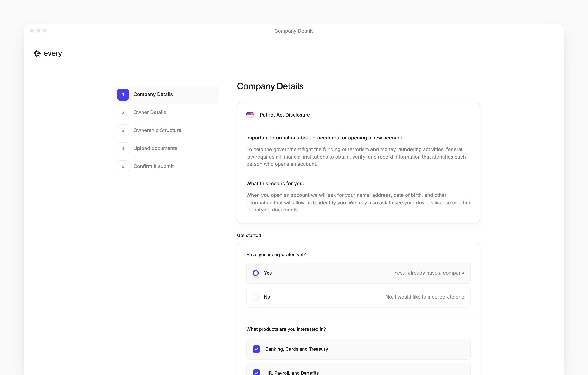Go to the Owner Details step
588x375 pixels.
pyautogui.click(x=166, y=112)
